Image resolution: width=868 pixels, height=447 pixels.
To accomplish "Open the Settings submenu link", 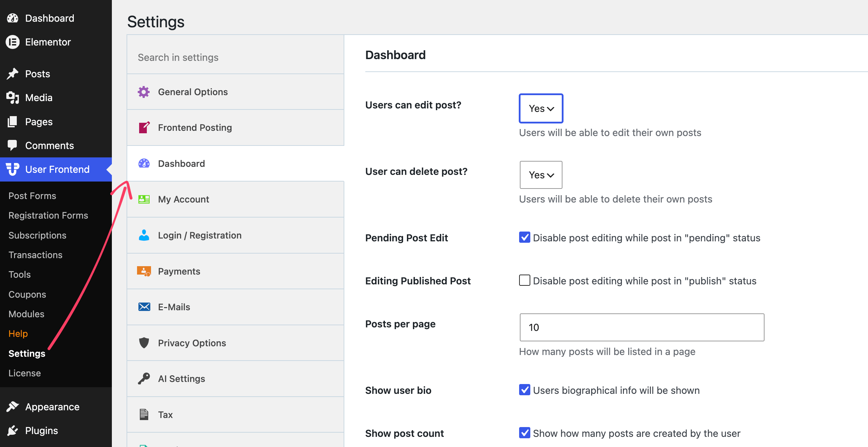I will (27, 354).
